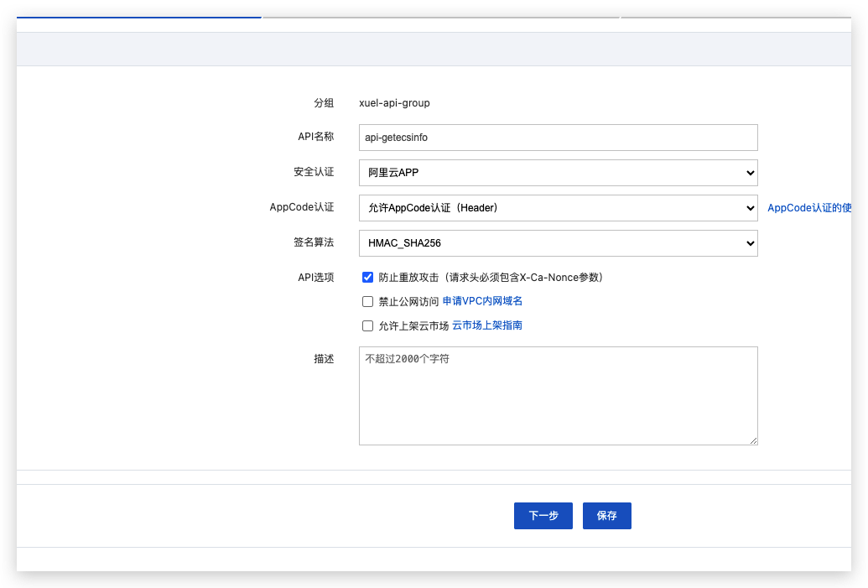Click the API名称 field label

316,137
